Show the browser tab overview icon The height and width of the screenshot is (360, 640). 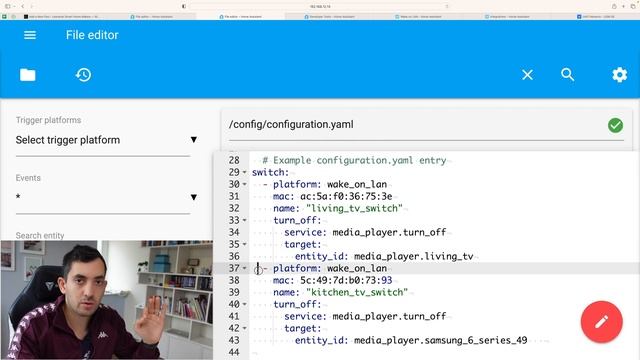[633, 6]
